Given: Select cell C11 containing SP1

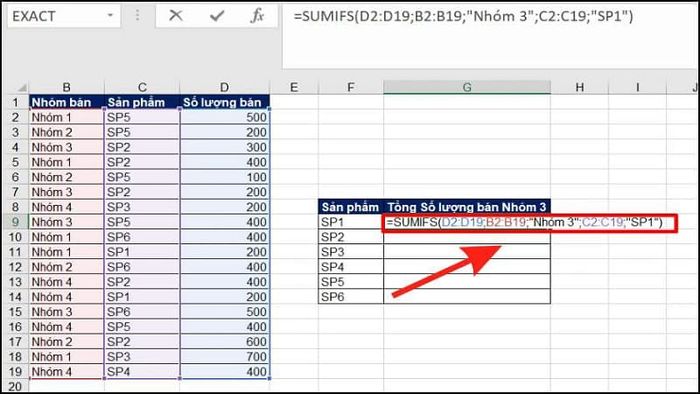Looking at the screenshot, I should point(142,252).
